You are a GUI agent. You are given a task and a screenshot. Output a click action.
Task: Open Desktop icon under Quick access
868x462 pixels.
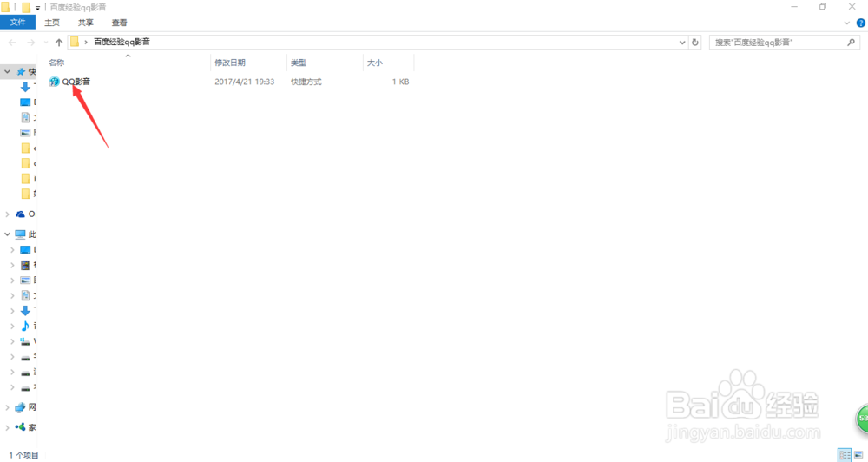25,102
